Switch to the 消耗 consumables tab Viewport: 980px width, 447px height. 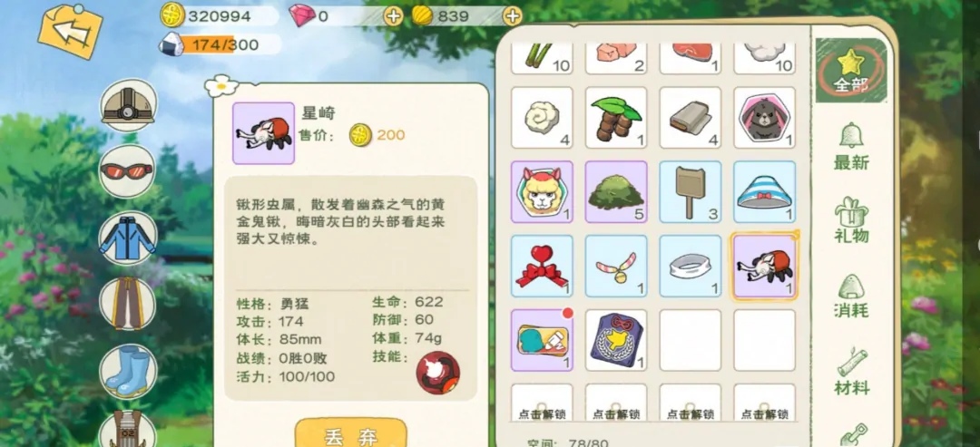[x=850, y=296]
